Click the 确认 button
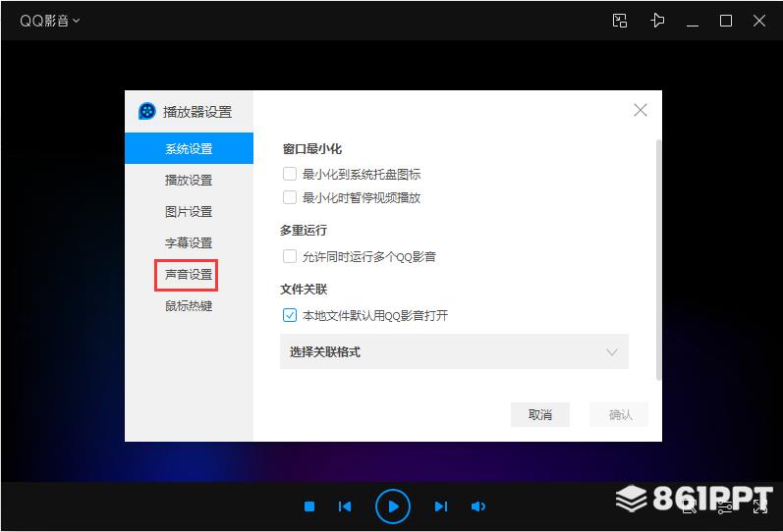Screen dimensions: 783x532 pos(619,415)
